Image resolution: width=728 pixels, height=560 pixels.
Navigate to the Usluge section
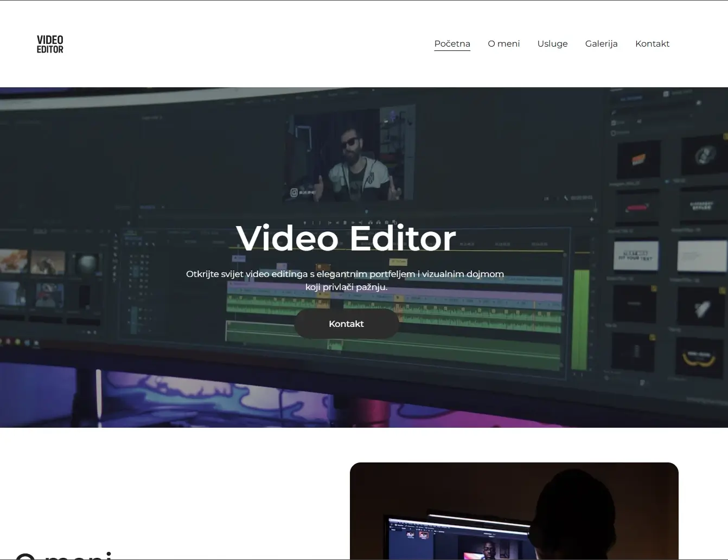[552, 43]
